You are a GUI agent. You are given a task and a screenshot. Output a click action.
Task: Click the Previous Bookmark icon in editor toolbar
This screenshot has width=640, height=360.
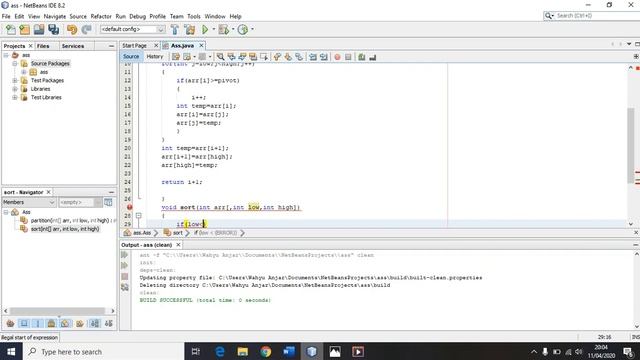coord(277,57)
